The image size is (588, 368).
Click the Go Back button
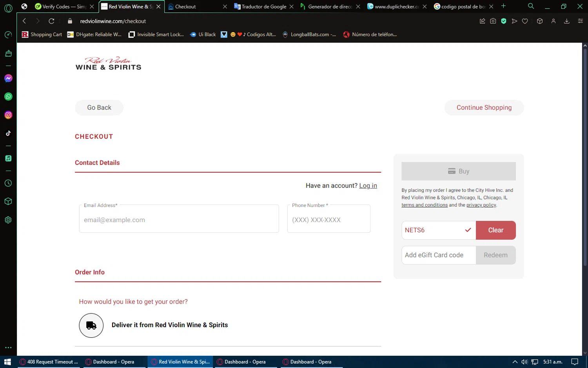click(99, 107)
